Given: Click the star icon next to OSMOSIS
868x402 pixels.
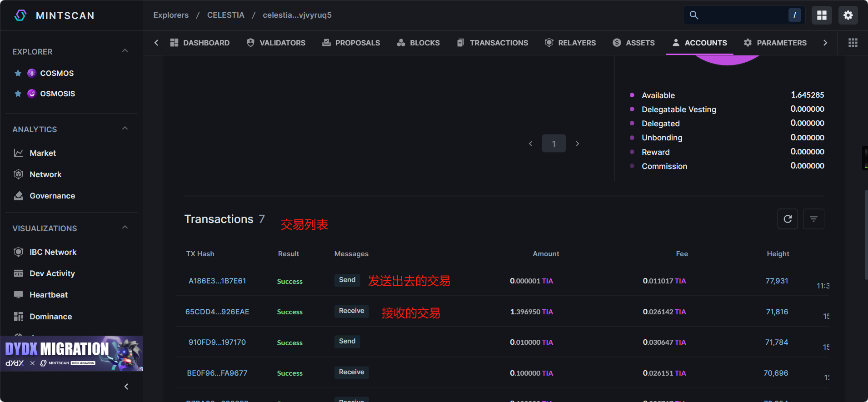Looking at the screenshot, I should coord(18,94).
